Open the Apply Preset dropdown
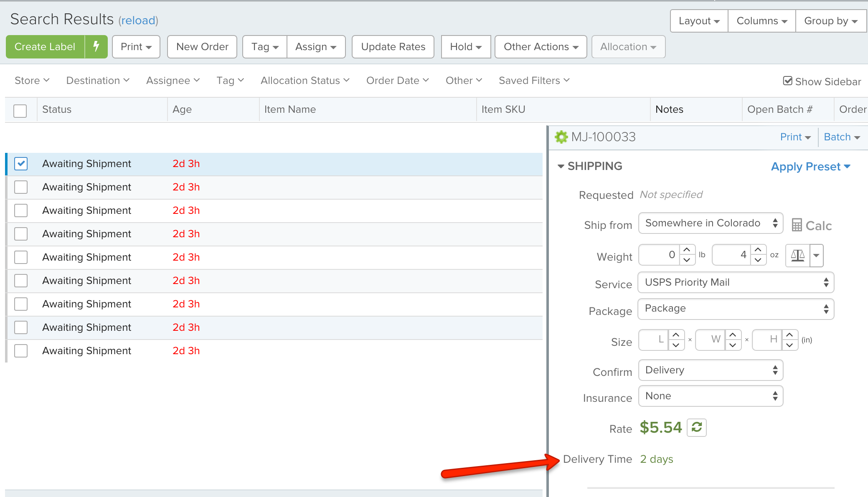The width and height of the screenshot is (868, 497). click(x=810, y=167)
